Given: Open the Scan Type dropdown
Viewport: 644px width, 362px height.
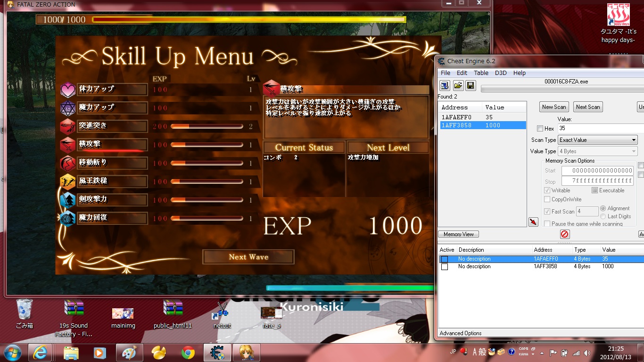Looking at the screenshot, I should tap(598, 140).
